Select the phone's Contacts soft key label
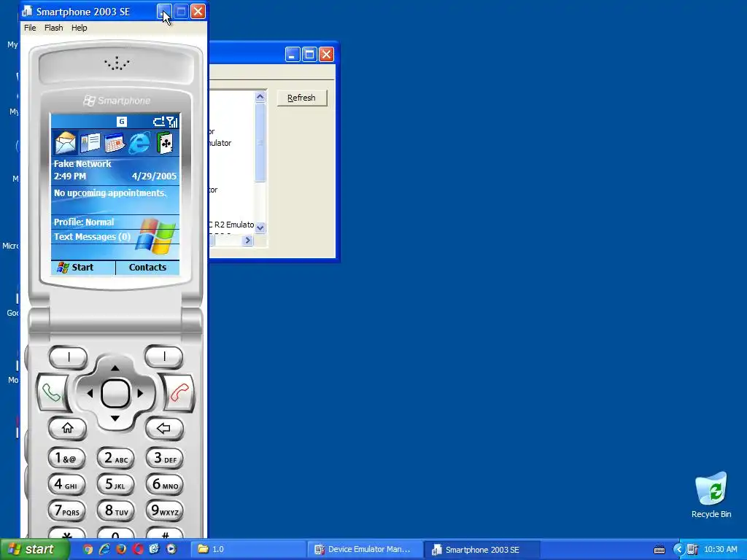747x560 pixels. [x=147, y=268]
